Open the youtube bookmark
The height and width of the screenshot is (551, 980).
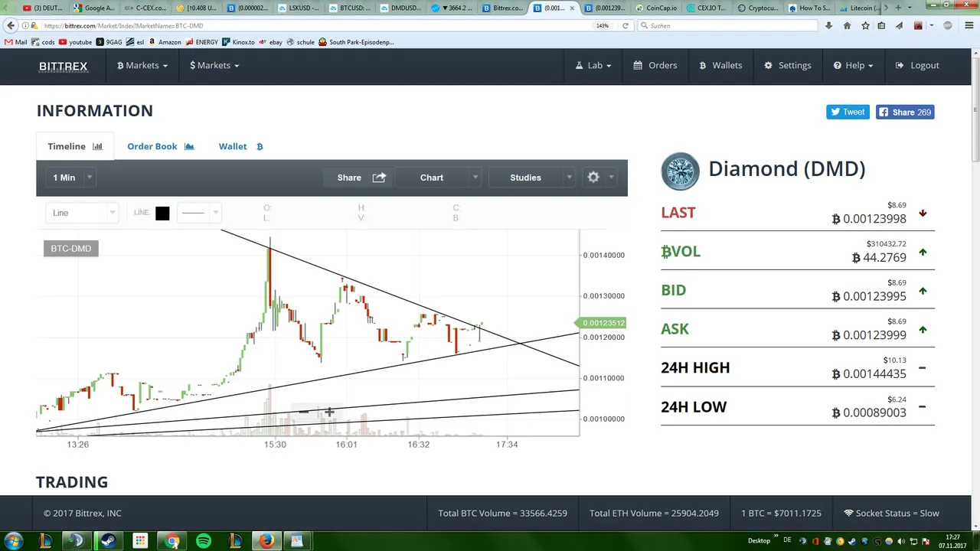tap(75, 42)
